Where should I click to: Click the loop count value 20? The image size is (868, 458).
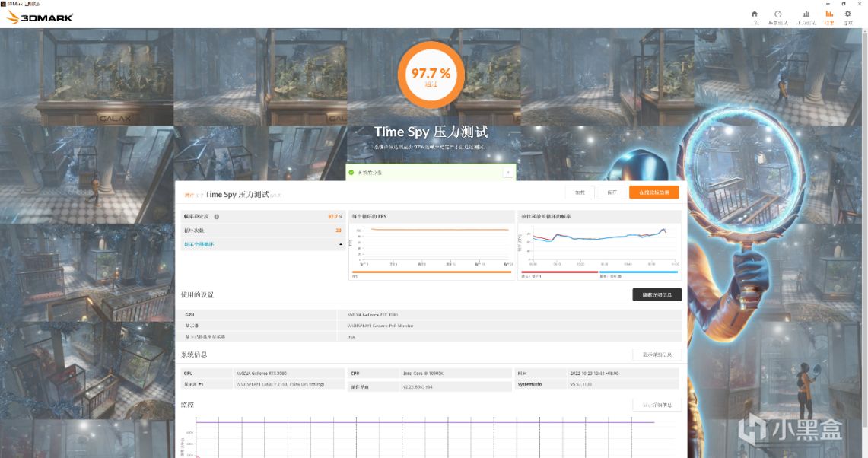tap(339, 231)
